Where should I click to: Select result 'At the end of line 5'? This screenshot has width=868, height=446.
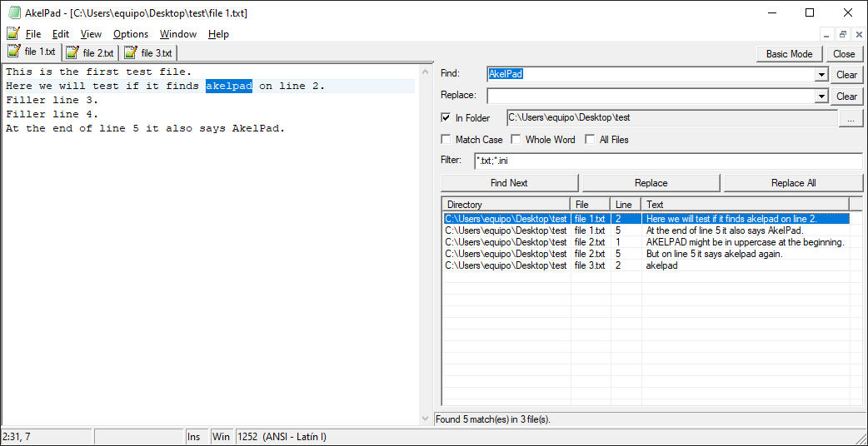tap(646, 230)
